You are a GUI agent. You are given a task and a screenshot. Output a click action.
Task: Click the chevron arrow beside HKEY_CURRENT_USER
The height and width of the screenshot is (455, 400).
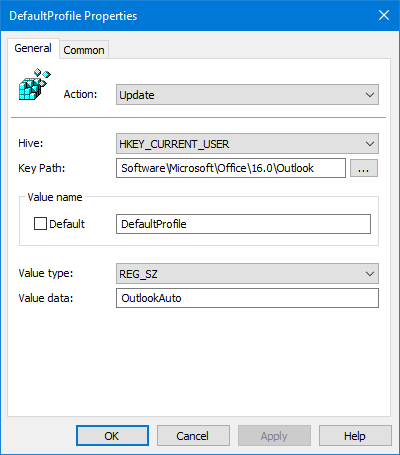370,144
